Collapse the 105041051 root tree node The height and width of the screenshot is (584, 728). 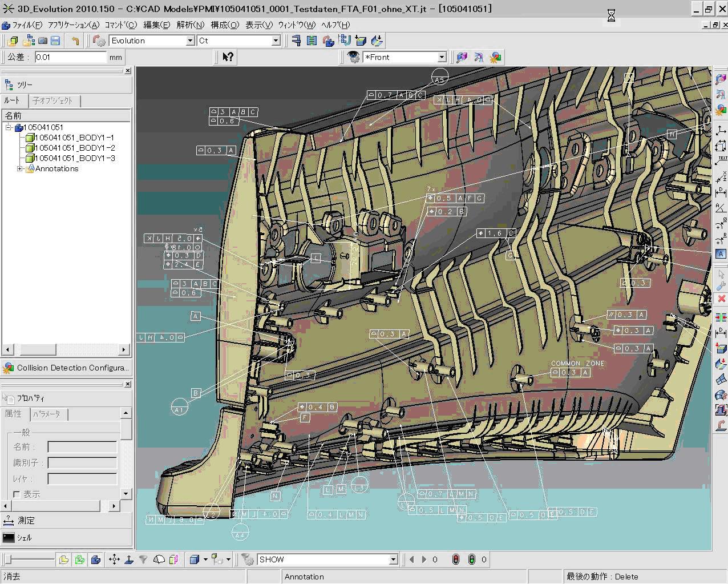pyautogui.click(x=9, y=127)
